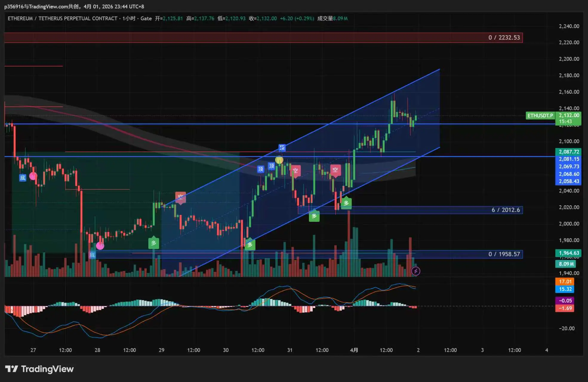Click the purple lightning bolt icon
The height and width of the screenshot is (382, 588).
pos(415,271)
